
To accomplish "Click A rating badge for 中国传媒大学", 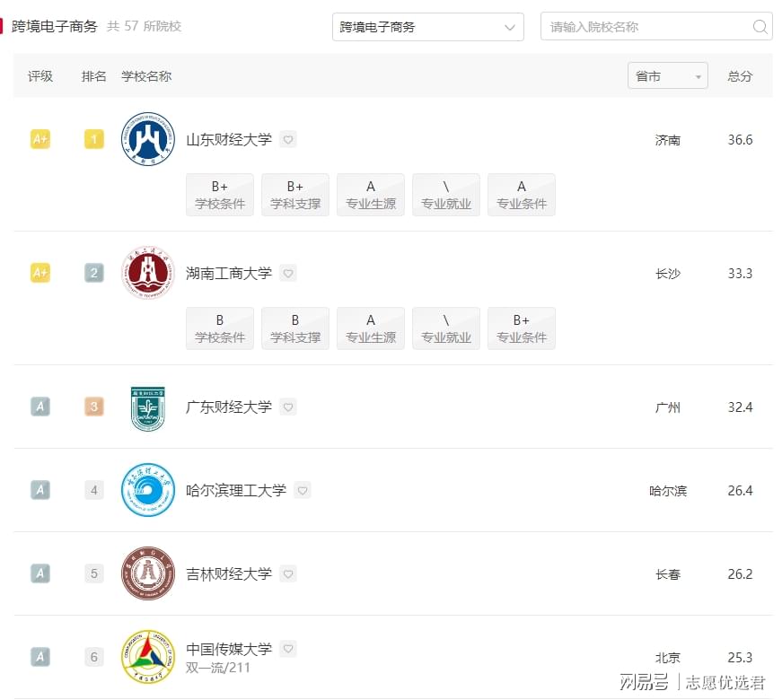I will pos(40,657).
